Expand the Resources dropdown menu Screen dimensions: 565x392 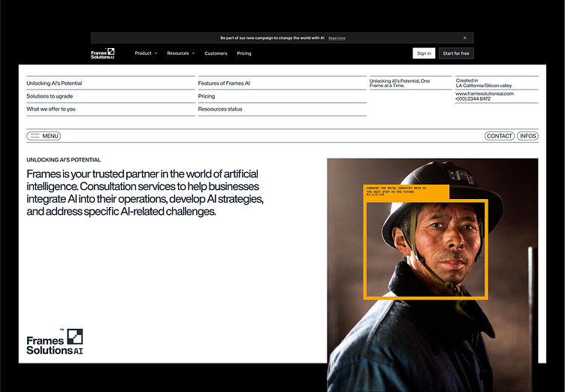point(181,53)
